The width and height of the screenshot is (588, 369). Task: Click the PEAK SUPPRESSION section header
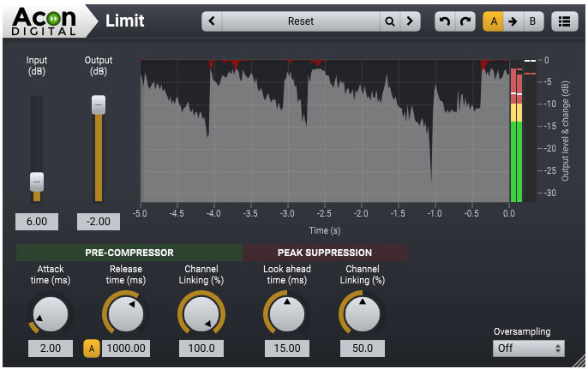pyautogui.click(x=325, y=253)
